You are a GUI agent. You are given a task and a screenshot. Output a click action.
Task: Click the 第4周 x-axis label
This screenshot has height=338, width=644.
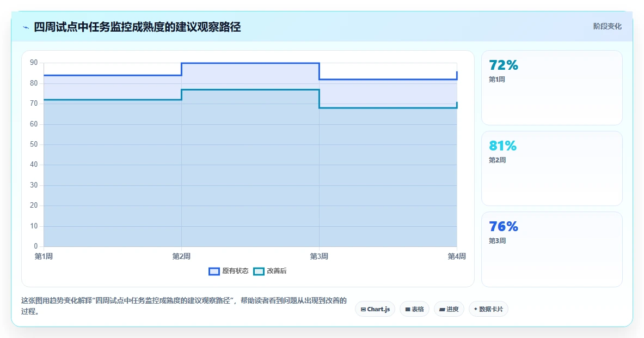pos(457,257)
